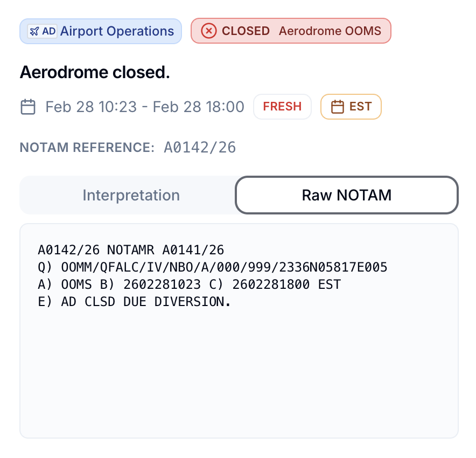Click the EST estimated time badge
476x458 pixels.
pyautogui.click(x=351, y=107)
